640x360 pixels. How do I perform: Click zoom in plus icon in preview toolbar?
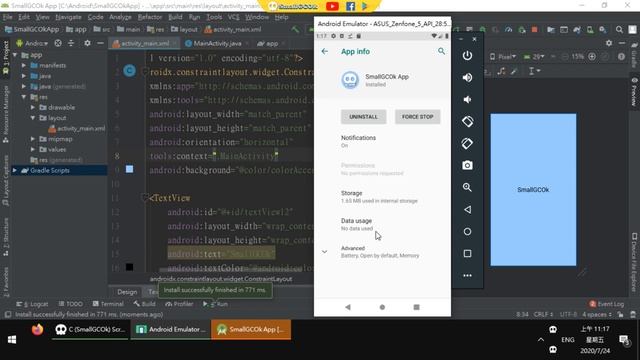[592, 57]
